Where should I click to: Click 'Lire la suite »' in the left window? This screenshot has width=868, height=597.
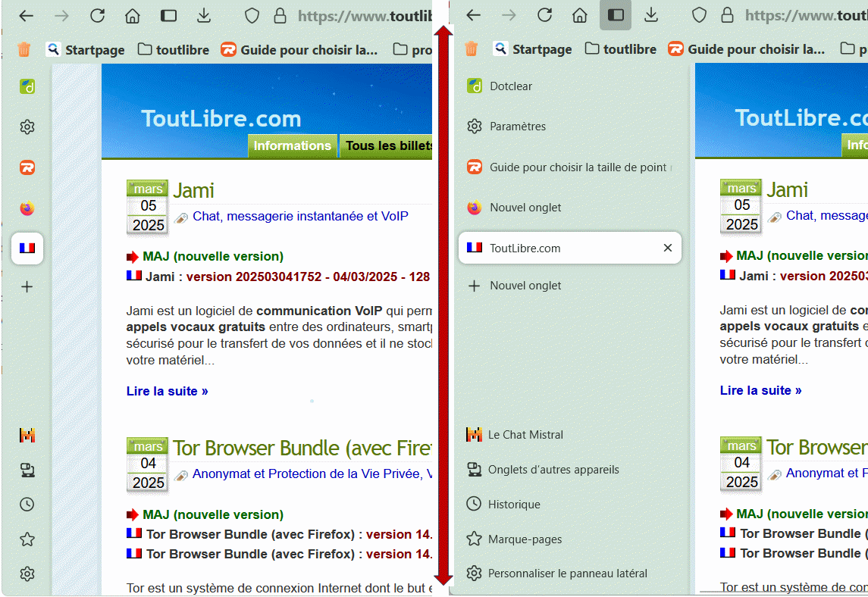[168, 391]
